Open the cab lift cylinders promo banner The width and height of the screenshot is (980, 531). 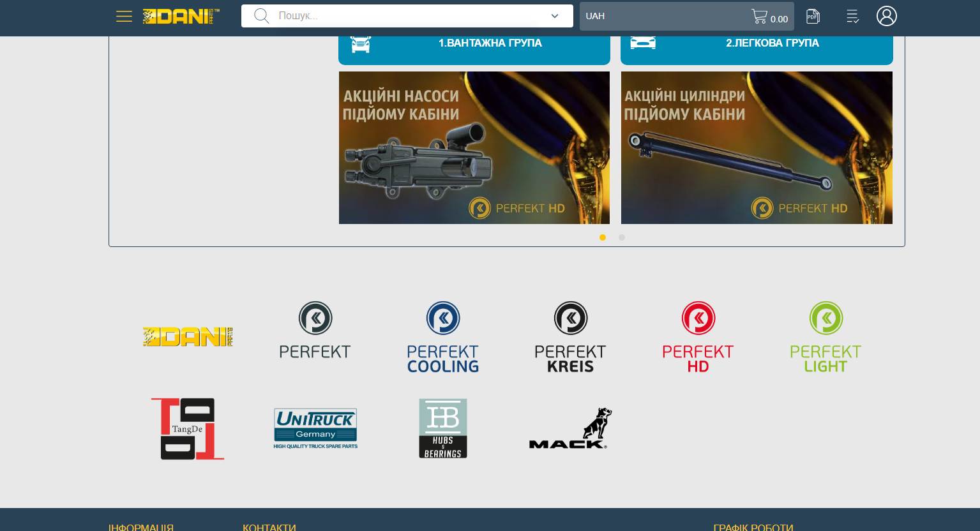[x=757, y=147]
